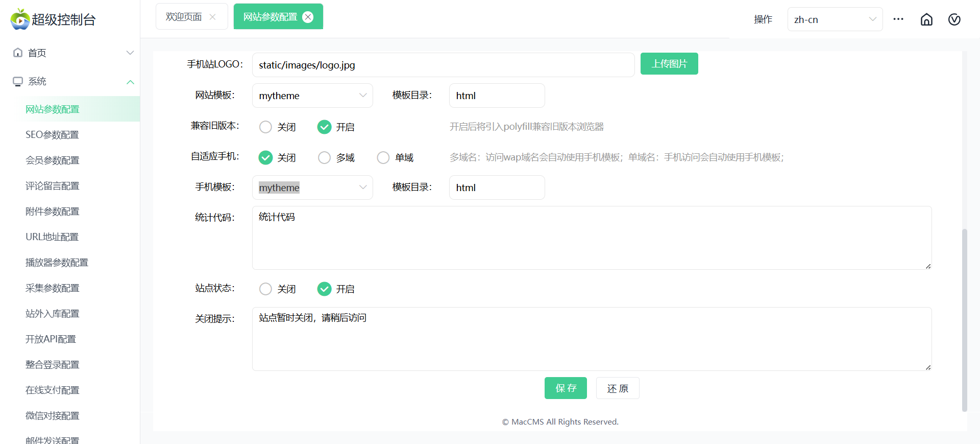Click the 超级控制台 title text
The width and height of the screenshot is (980, 444).
coord(64,19)
